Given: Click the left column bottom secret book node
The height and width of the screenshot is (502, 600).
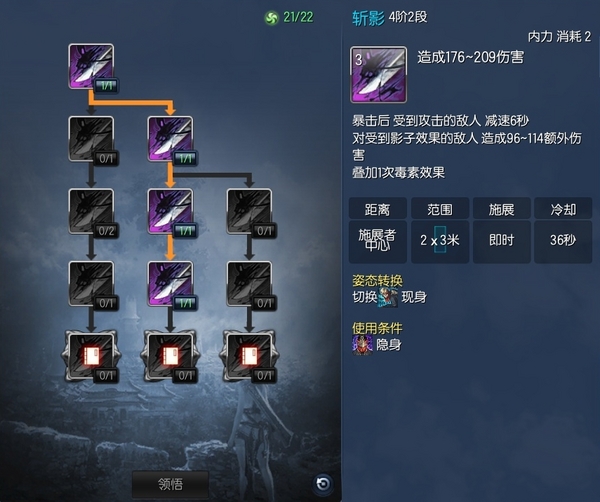Looking at the screenshot, I should click(91, 357).
